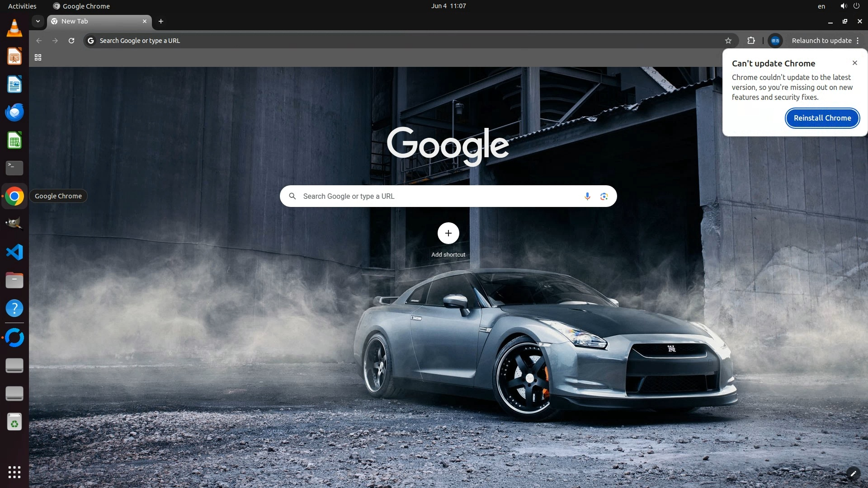Click Relaunch to update
868x488 pixels.
click(x=821, y=41)
